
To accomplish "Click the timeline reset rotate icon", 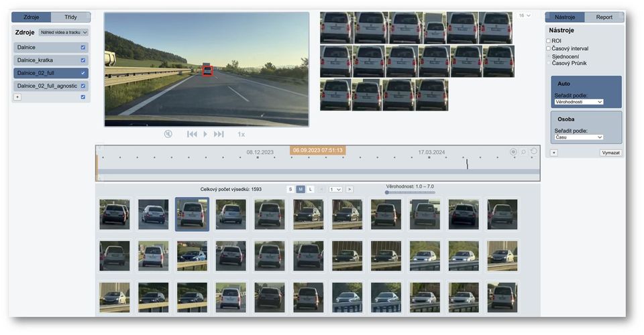I will (533, 151).
